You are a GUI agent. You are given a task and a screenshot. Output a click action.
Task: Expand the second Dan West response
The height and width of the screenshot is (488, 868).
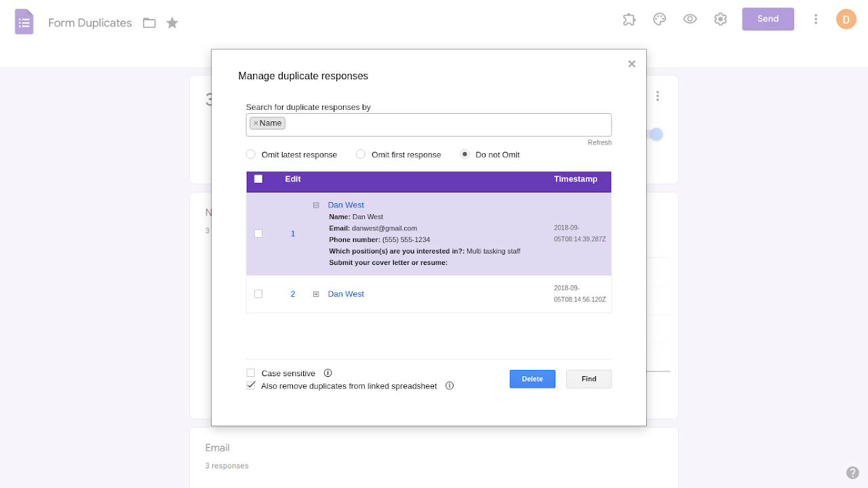(x=316, y=293)
